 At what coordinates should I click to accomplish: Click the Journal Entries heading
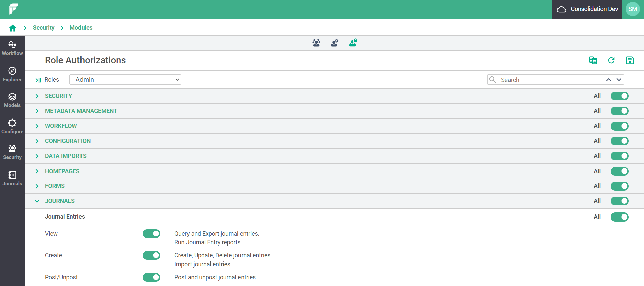65,217
